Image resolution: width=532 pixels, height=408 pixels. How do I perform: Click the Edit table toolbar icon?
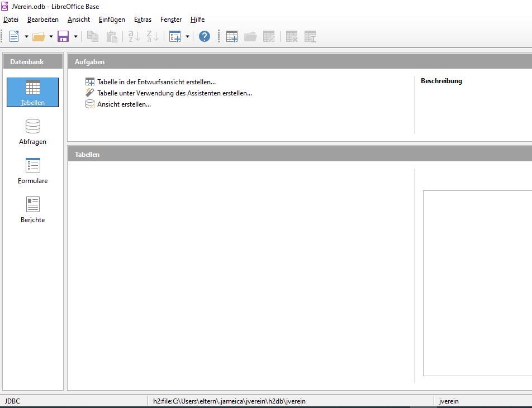[x=269, y=37]
